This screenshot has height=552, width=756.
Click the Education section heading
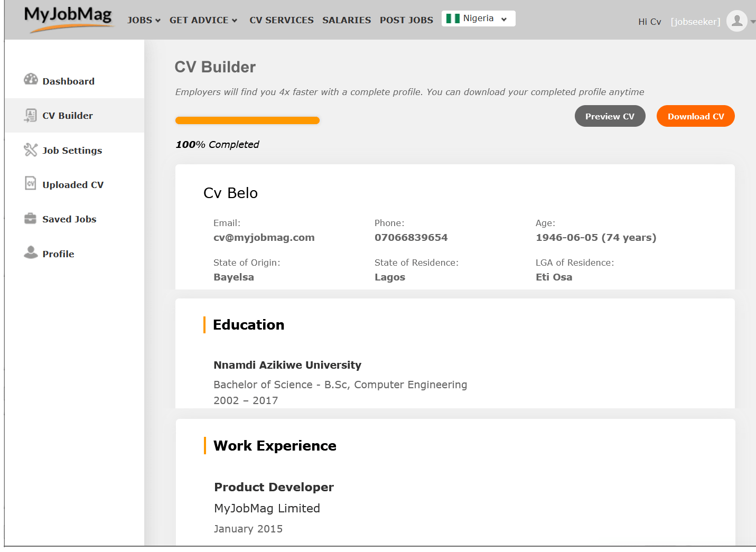248,325
